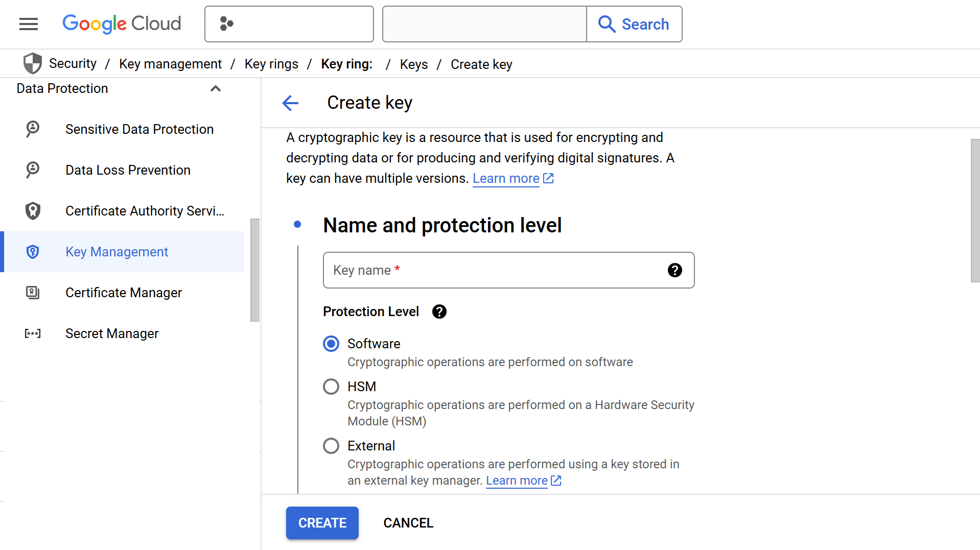Select the Software protection level

(331, 344)
